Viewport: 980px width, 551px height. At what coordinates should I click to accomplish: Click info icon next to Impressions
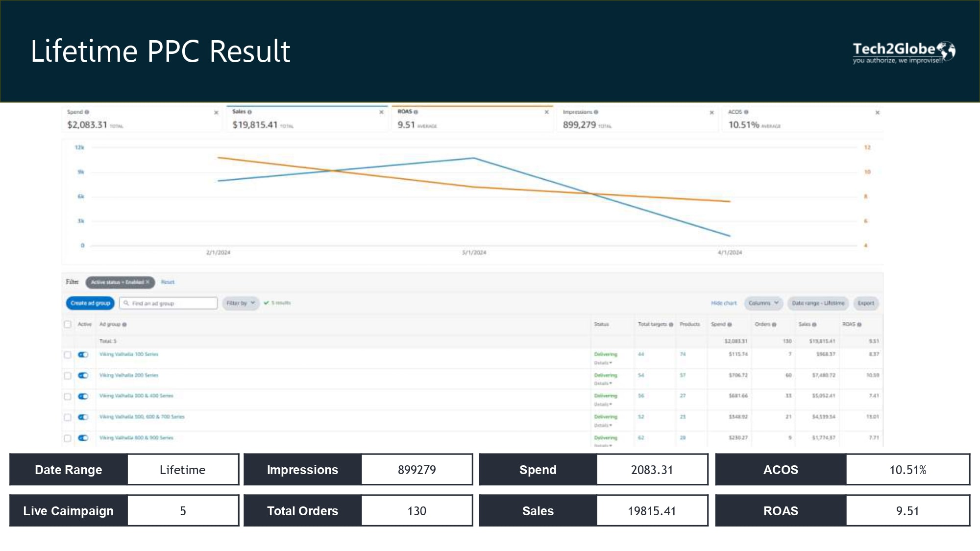[596, 112]
